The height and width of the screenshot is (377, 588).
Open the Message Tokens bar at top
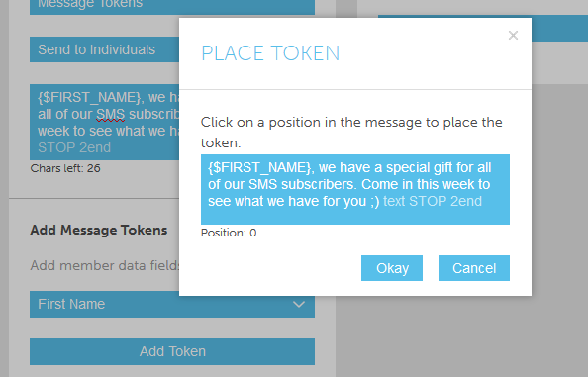172,7
